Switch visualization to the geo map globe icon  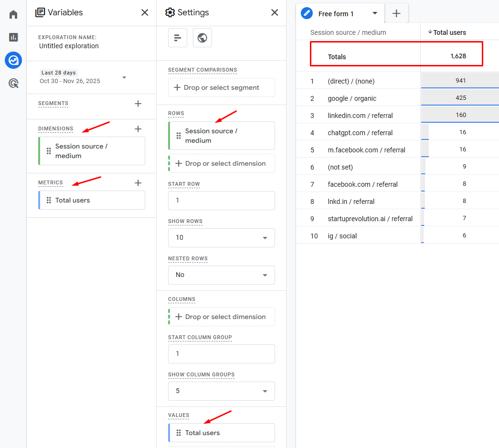point(202,37)
